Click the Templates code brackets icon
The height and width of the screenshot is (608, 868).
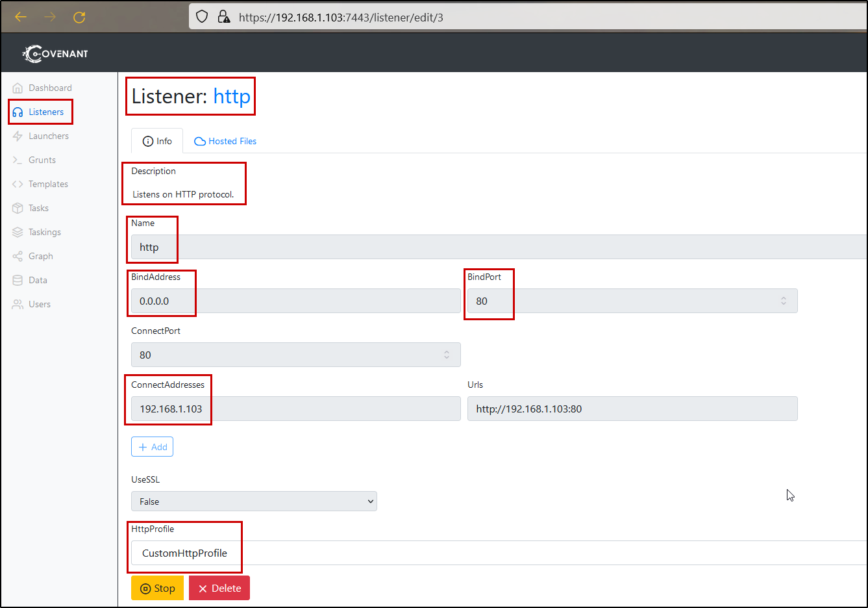[x=18, y=184]
